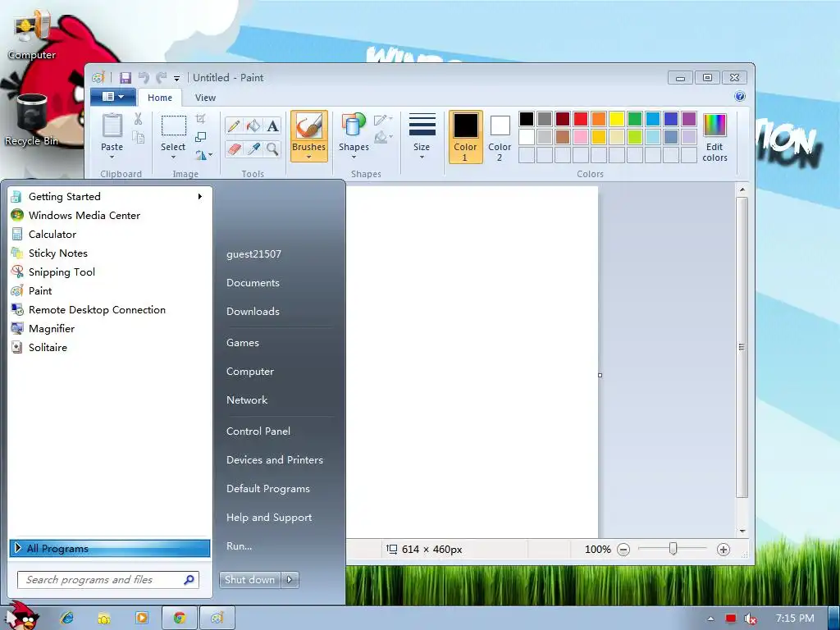This screenshot has width=840, height=630.
Task: Click the Save icon in quick access toolbar
Action: pyautogui.click(x=126, y=78)
